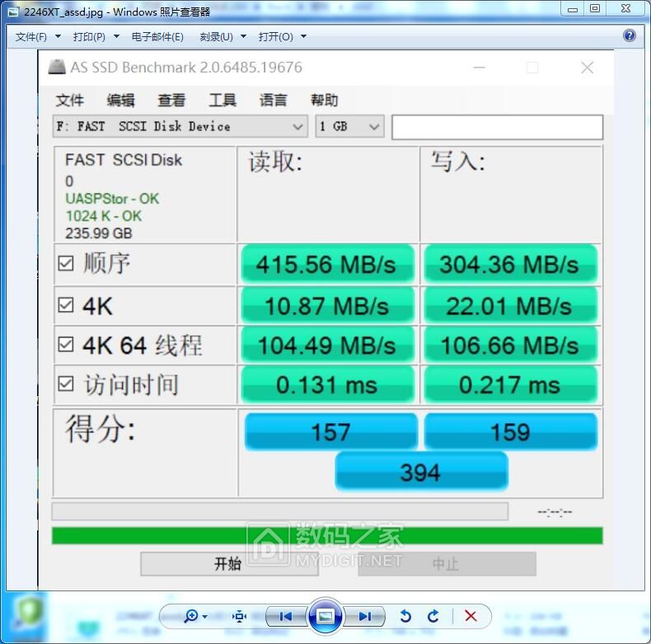Click the empty text field beside 1 GB
The image size is (651, 644).
click(497, 127)
